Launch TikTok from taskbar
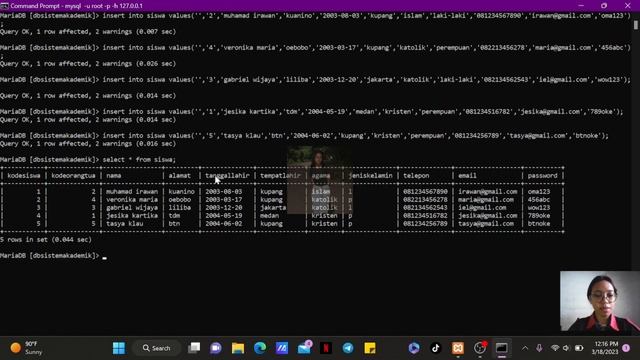The image size is (640, 360). point(436,348)
